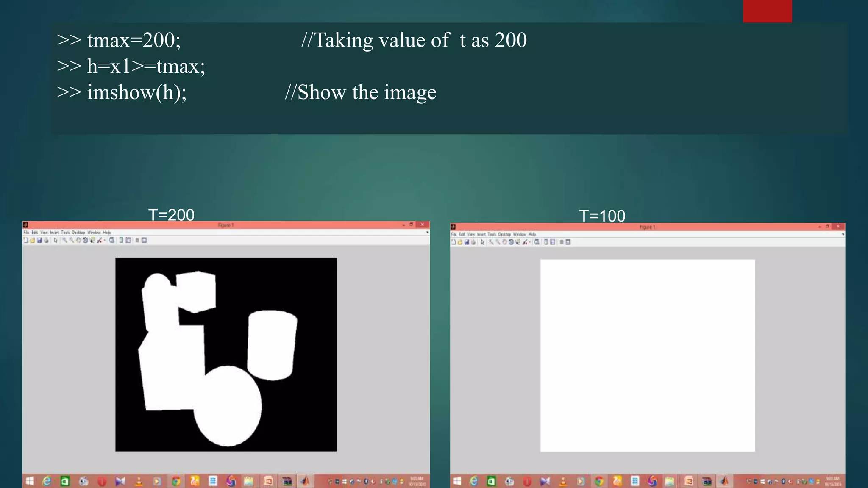The height and width of the screenshot is (488, 868).
Task: Click Open File icon in T=200 window
Action: [x=32, y=240]
